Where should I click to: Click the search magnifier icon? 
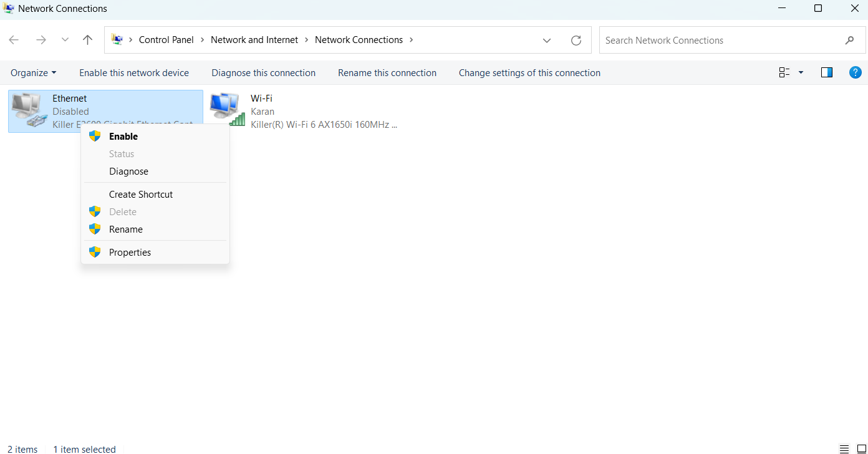point(849,41)
